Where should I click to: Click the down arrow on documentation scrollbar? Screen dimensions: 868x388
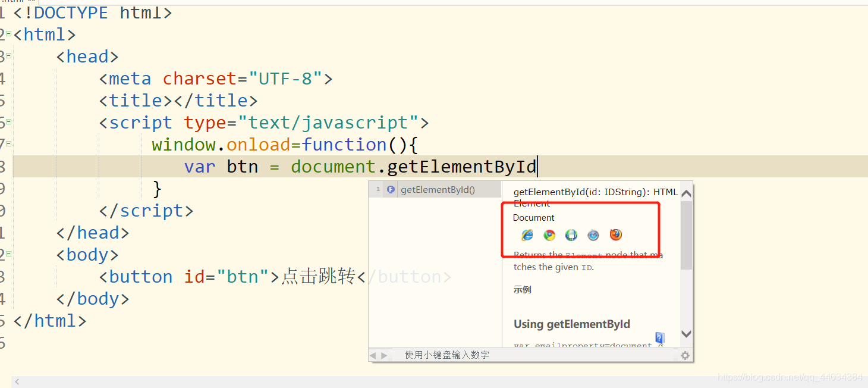click(x=686, y=334)
